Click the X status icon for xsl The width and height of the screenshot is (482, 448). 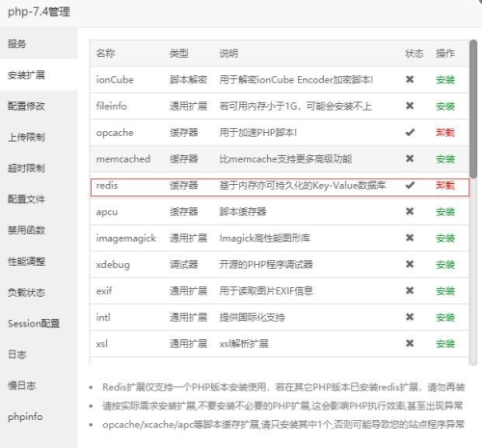[x=410, y=344]
